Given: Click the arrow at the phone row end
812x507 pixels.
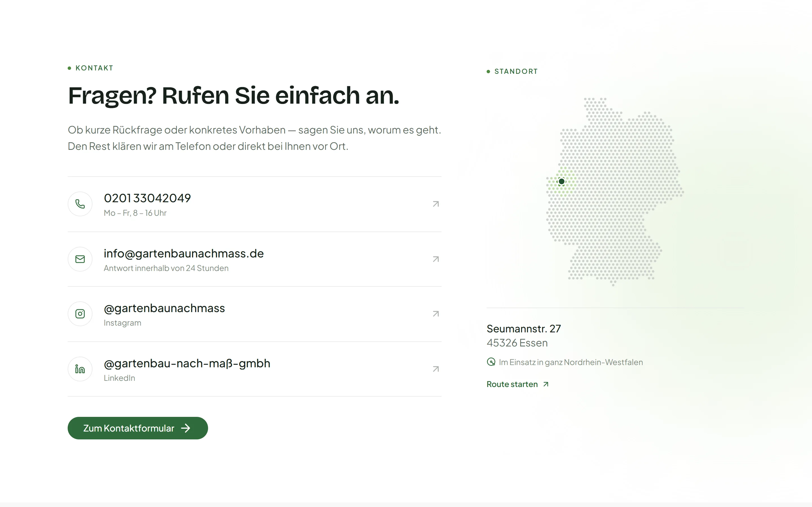Looking at the screenshot, I should 436,204.
